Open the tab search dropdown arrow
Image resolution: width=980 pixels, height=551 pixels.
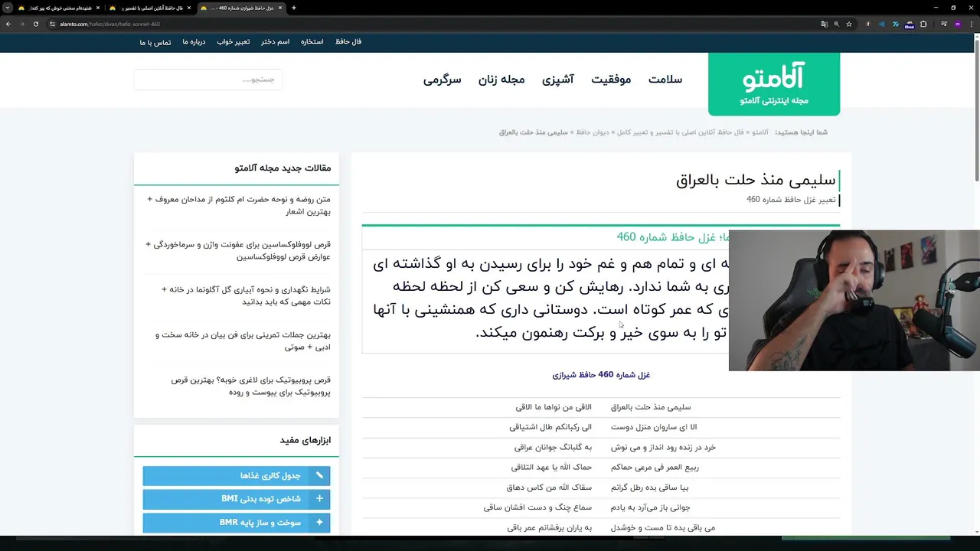point(8,8)
